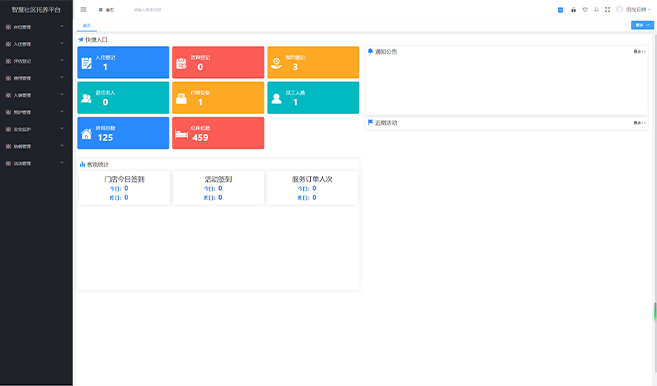Toggle fullscreen using the expand arrows icon
This screenshot has height=386, width=657.
pyautogui.click(x=608, y=10)
